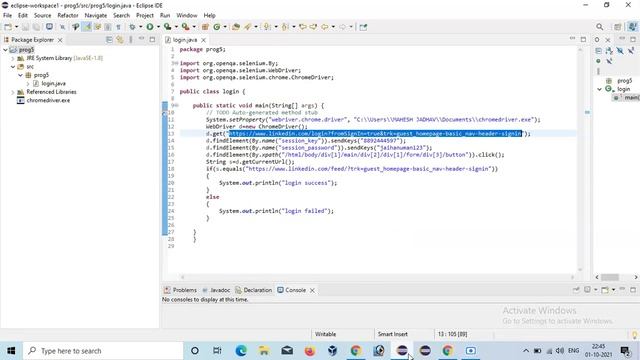Click the New Java Class icon
Screen dimensions: 640x360
click(x=217, y=27)
